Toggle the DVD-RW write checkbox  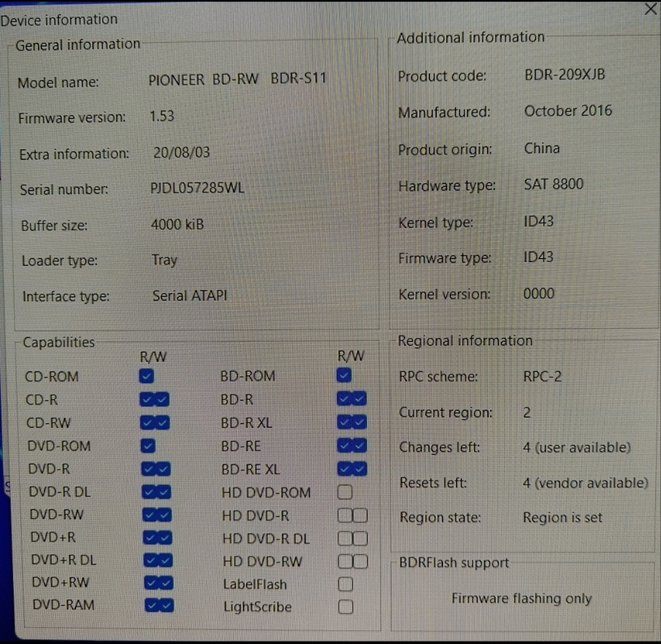tap(165, 514)
